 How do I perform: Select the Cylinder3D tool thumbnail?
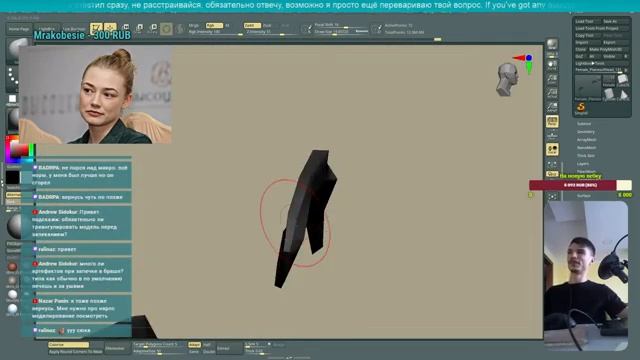(x=609, y=95)
